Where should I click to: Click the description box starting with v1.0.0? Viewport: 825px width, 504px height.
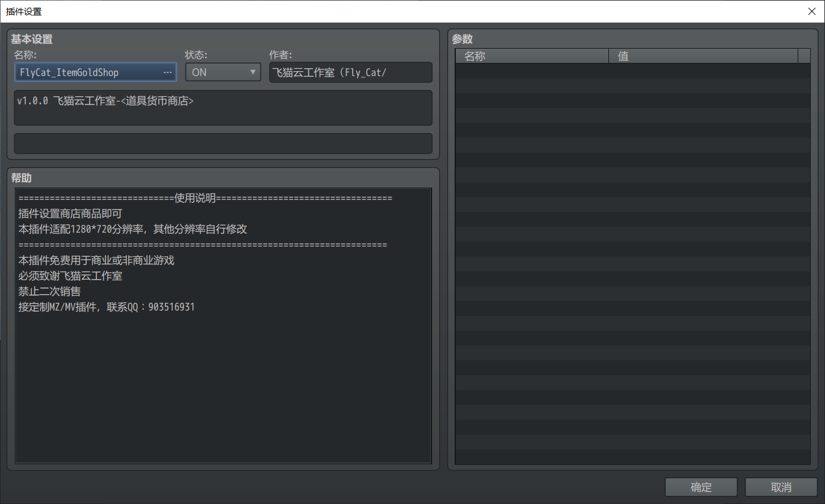223,108
